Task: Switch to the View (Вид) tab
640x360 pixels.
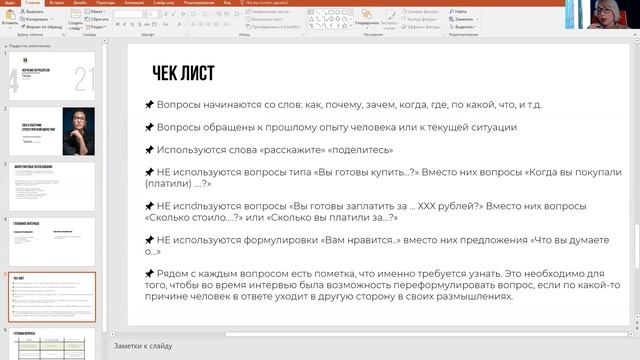Action: pyautogui.click(x=227, y=2)
